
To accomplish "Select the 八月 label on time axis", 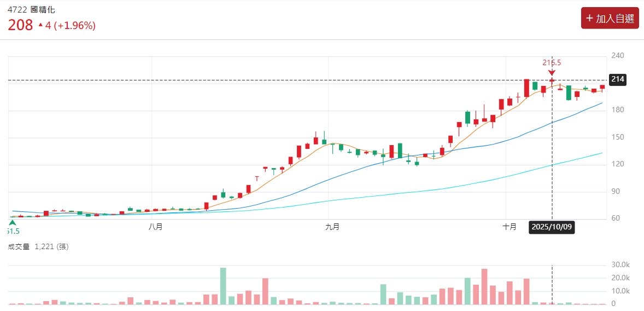I will click(x=155, y=227).
